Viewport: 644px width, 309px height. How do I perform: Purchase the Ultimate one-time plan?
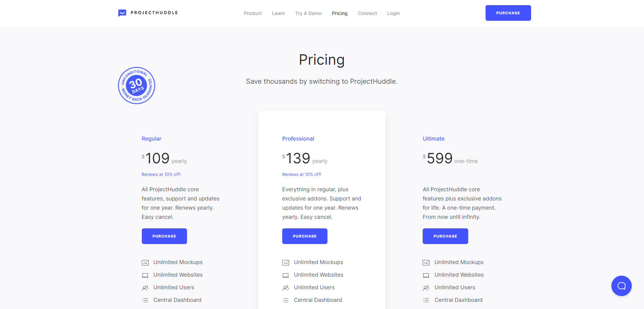tap(445, 236)
